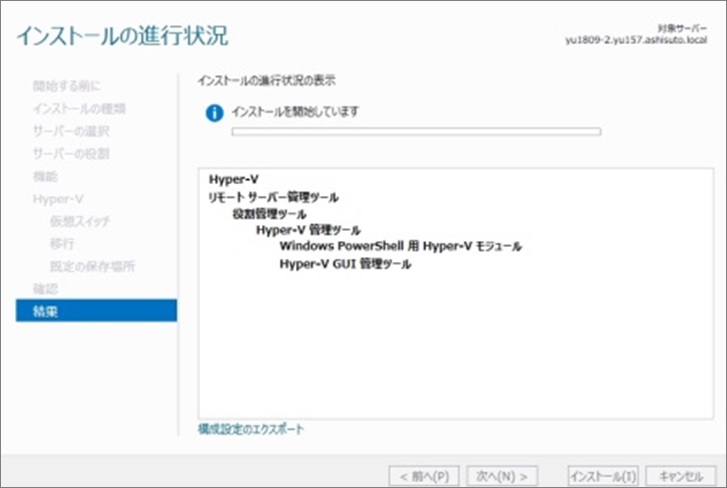The image size is (727, 488).
Task: Click the installation progress bar
Action: coord(416,131)
